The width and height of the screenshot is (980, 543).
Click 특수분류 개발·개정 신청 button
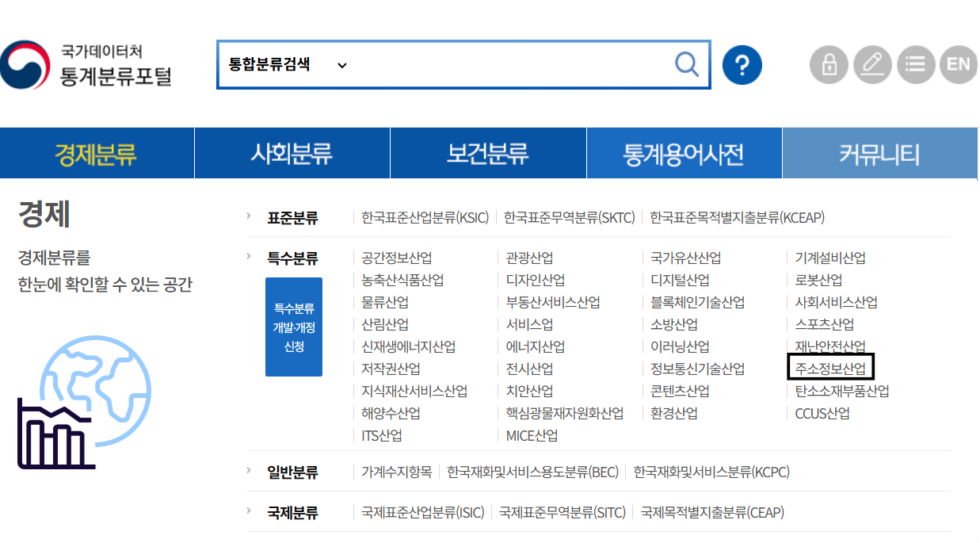coord(294,327)
